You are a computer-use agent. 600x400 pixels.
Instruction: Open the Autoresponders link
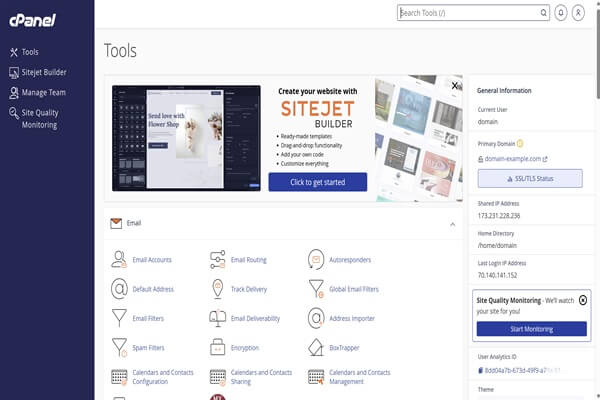click(x=350, y=260)
